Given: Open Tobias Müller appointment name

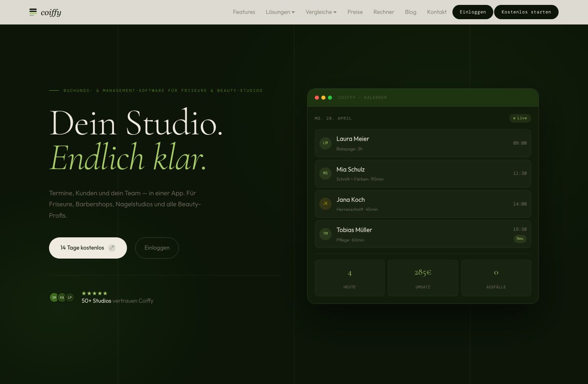Looking at the screenshot, I should point(354,230).
